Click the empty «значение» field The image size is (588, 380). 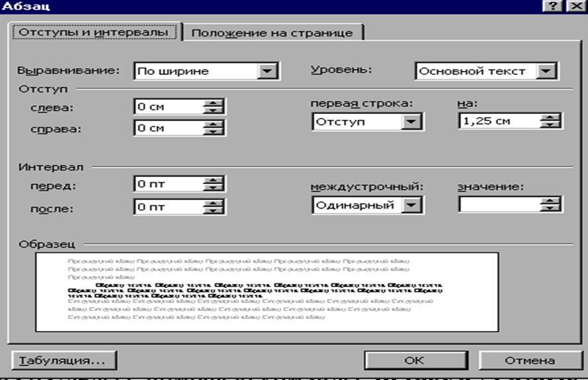pyautogui.click(x=499, y=205)
